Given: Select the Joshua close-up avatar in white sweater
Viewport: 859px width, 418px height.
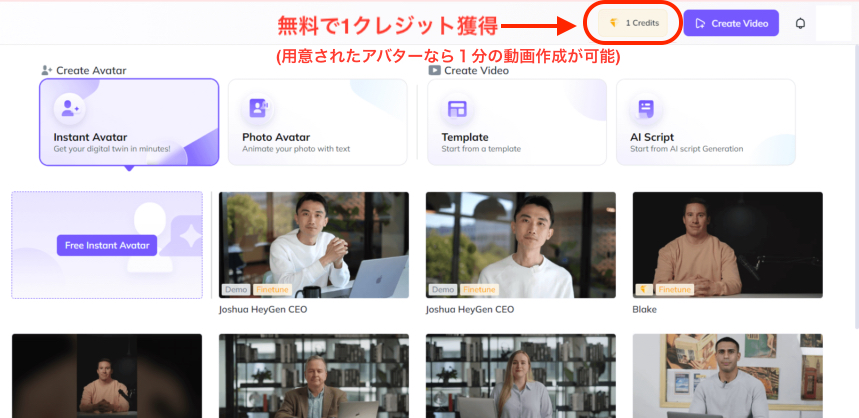Looking at the screenshot, I should [x=520, y=240].
